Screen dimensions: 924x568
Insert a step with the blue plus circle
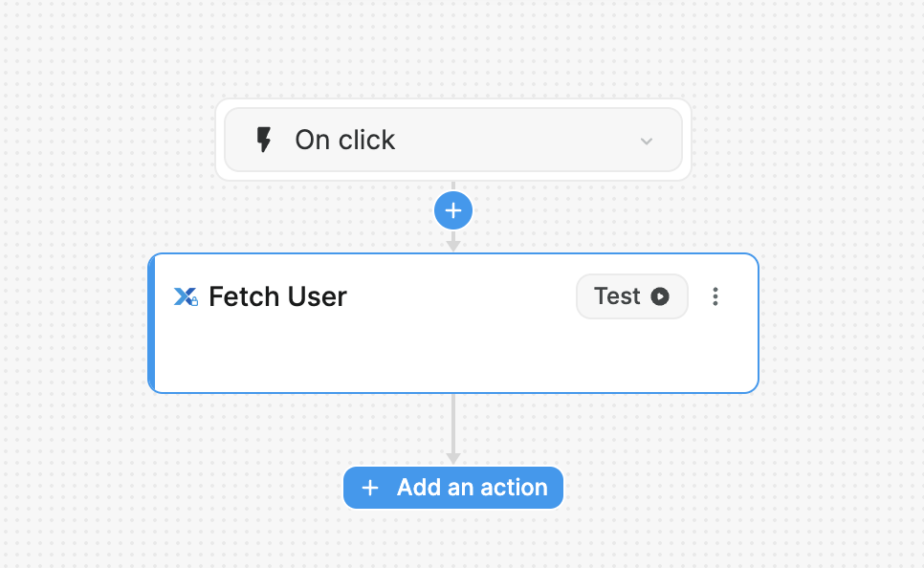tap(453, 210)
